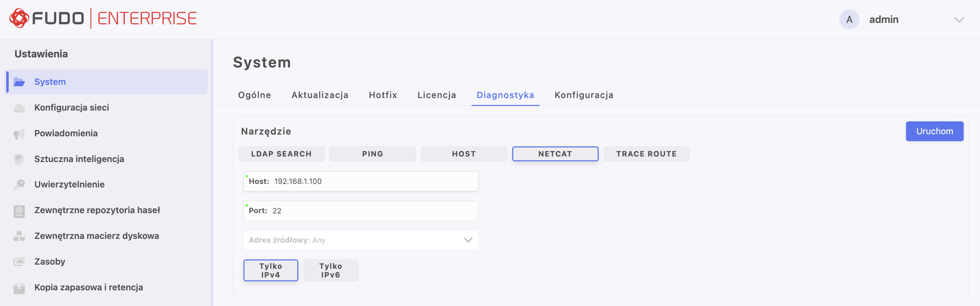
Task: Click the Fudo Enterprise logo
Action: pyautogui.click(x=103, y=18)
